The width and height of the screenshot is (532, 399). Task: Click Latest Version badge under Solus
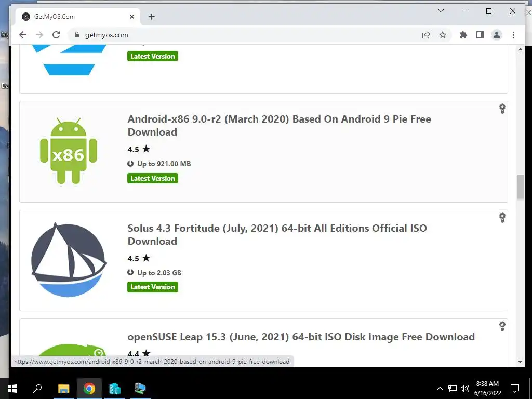click(153, 287)
